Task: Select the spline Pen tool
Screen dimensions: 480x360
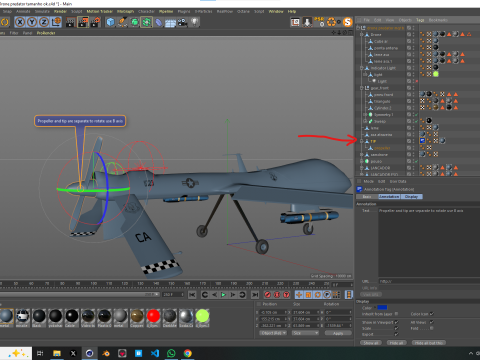Action: 122,22
